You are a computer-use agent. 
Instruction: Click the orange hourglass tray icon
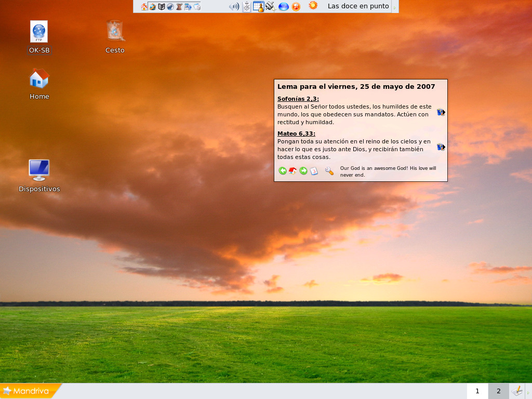pos(296,6)
